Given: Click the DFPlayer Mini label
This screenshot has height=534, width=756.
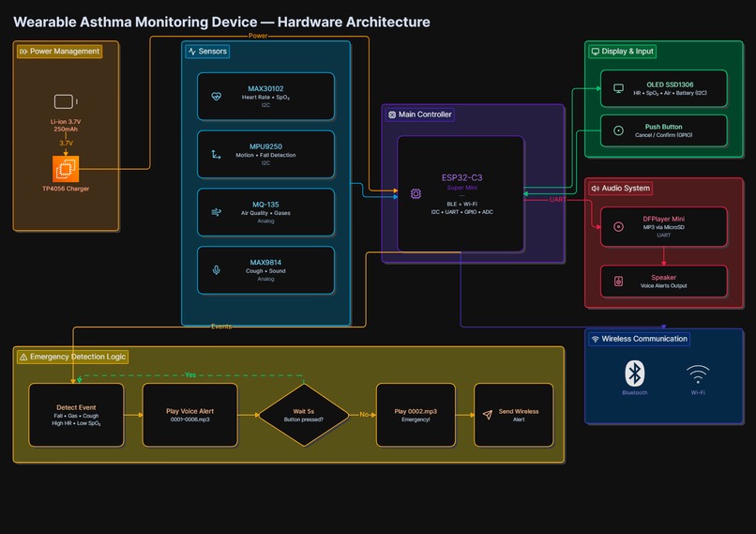Looking at the screenshot, I should pos(663,219).
